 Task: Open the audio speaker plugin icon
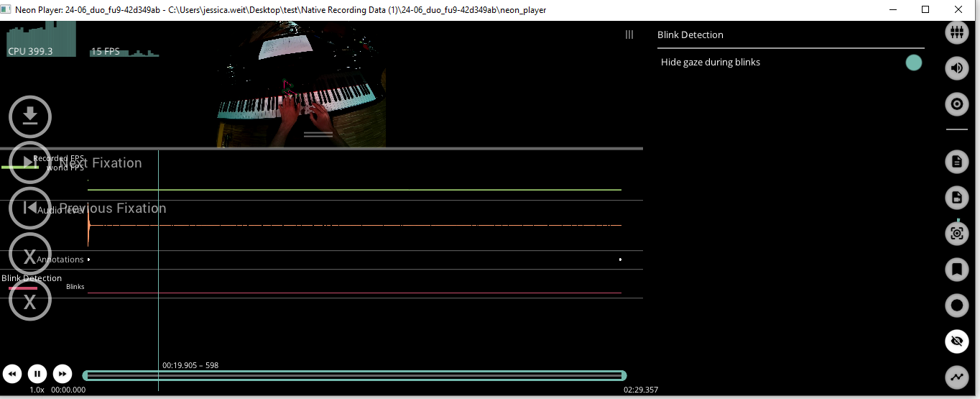[956, 68]
